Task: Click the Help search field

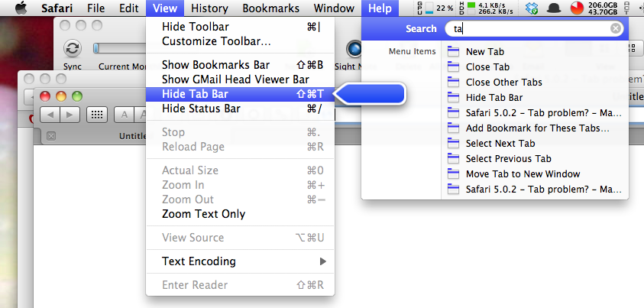Action: (534, 29)
